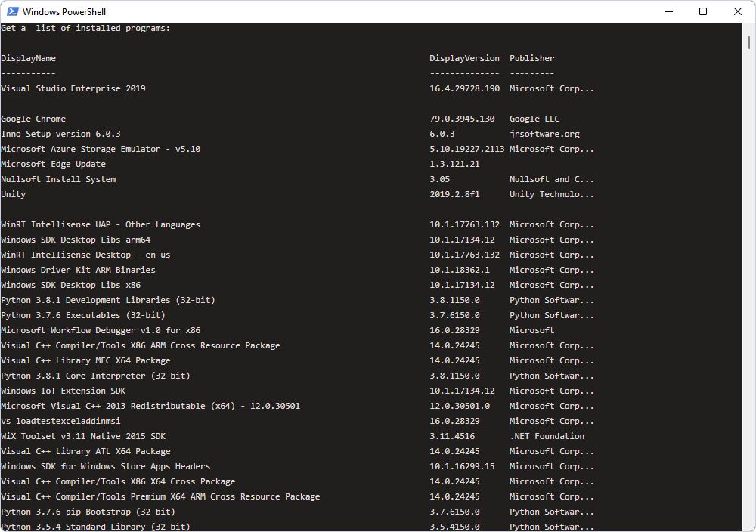Click the DisplayVersion column header

tap(464, 58)
